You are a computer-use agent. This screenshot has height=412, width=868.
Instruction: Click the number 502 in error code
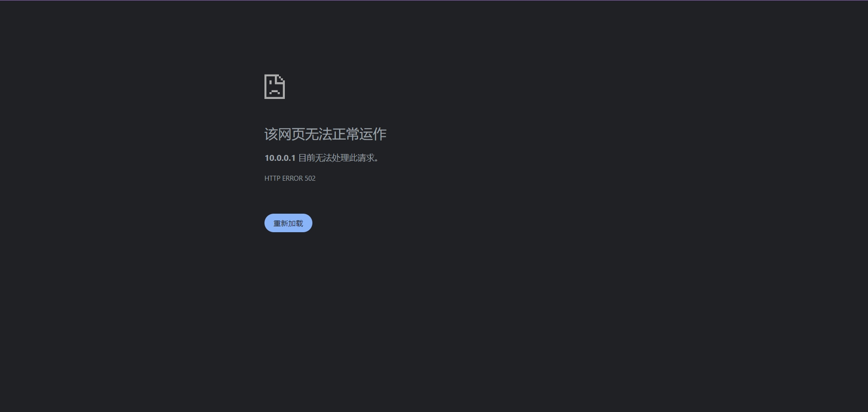[310, 178]
